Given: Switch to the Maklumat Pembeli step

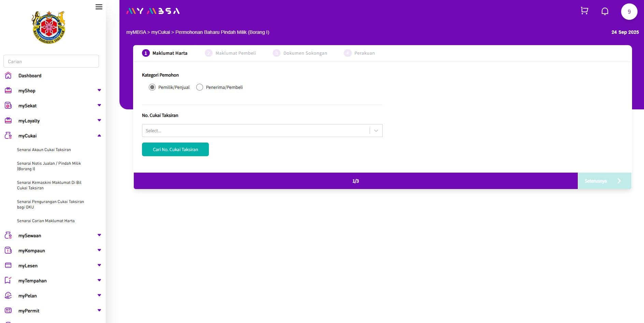Looking at the screenshot, I should click(x=230, y=53).
